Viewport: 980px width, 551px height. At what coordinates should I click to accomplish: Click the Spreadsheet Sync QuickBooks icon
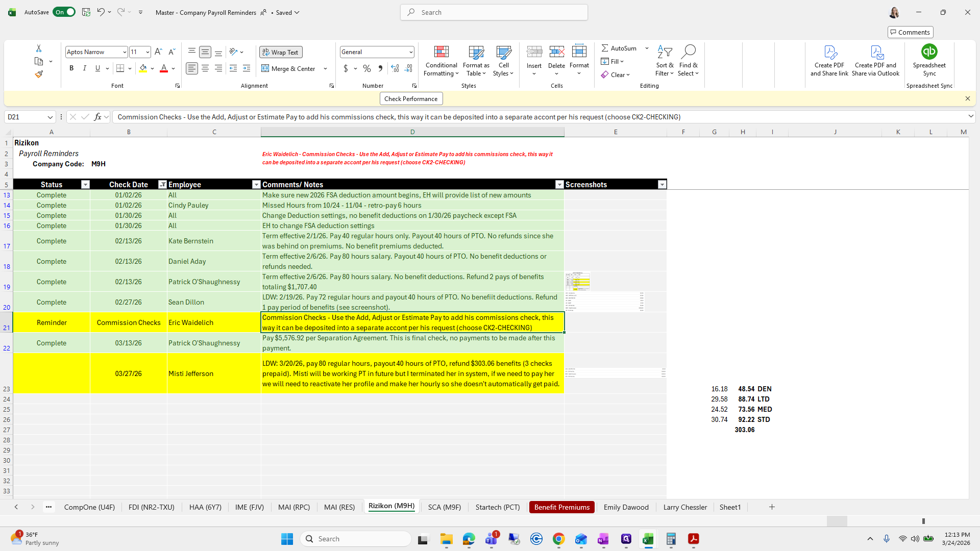(x=929, y=52)
